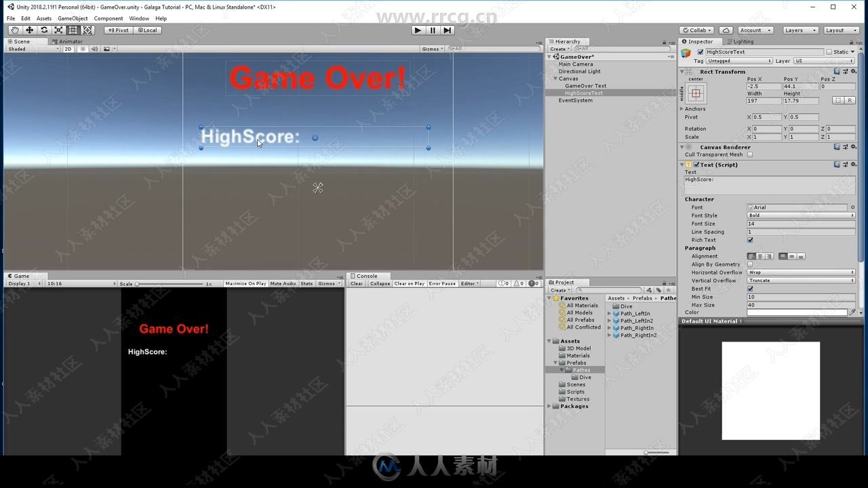Toggle Rich Text checkbox
Image resolution: width=868 pixels, height=488 pixels.
point(750,240)
